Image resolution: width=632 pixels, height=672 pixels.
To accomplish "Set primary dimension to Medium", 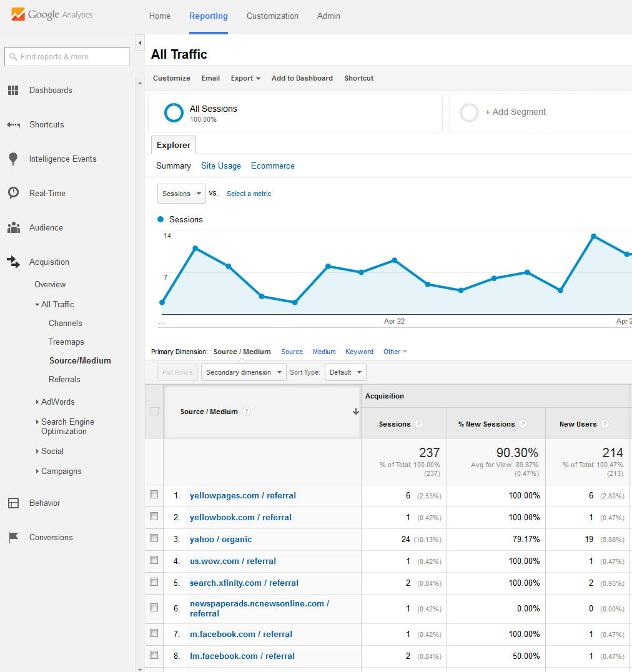I will pyautogui.click(x=324, y=352).
